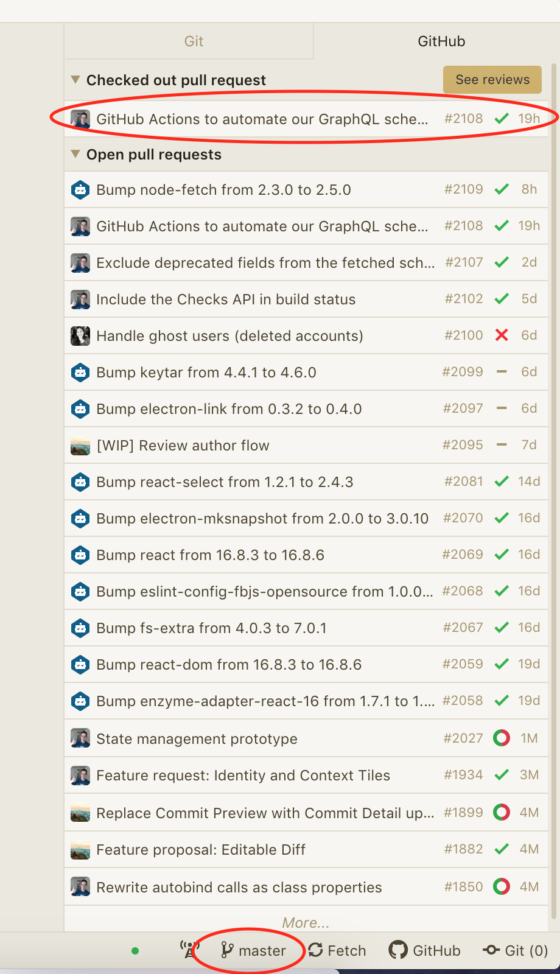
Task: Open pull request Bump node-fetch from 2.3.0 to 2.5.0
Action: tap(306, 189)
